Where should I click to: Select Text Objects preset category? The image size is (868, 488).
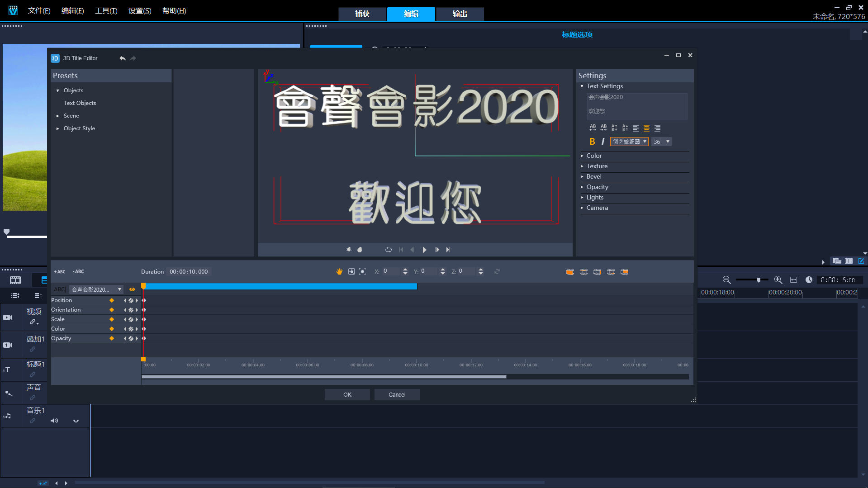point(80,103)
